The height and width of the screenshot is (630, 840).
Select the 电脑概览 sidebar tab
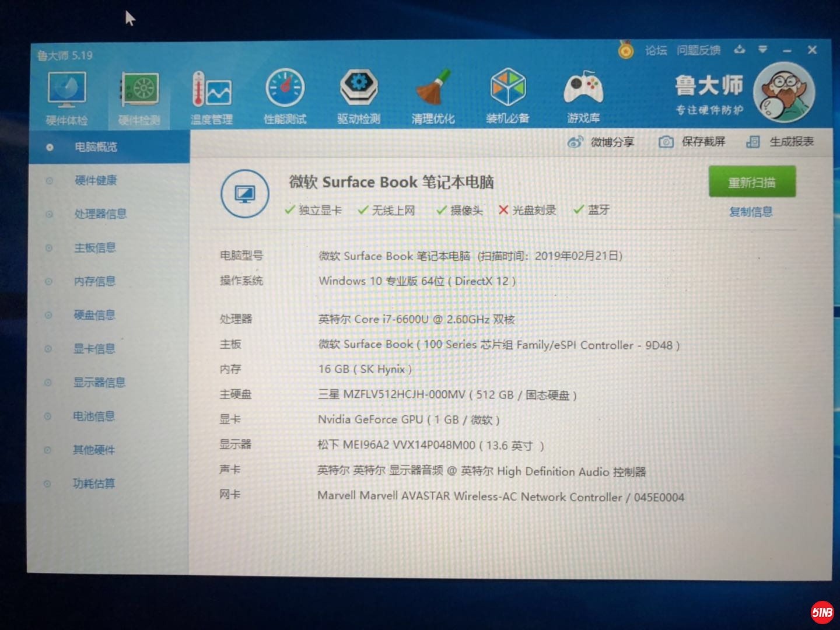[109, 147]
